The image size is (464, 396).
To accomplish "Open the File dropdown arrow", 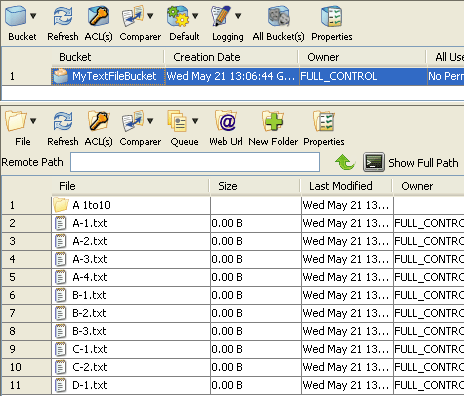I will point(33,121).
